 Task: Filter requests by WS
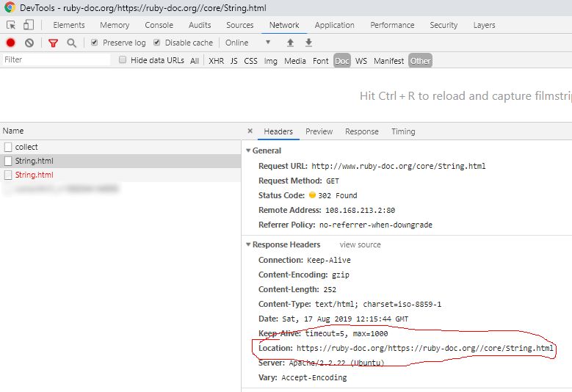pos(361,61)
